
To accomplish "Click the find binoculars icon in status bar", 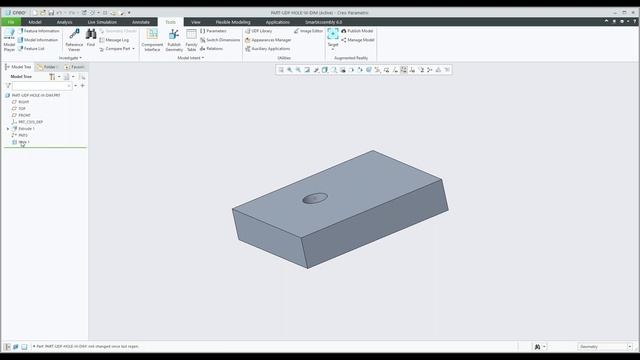I will 537,347.
